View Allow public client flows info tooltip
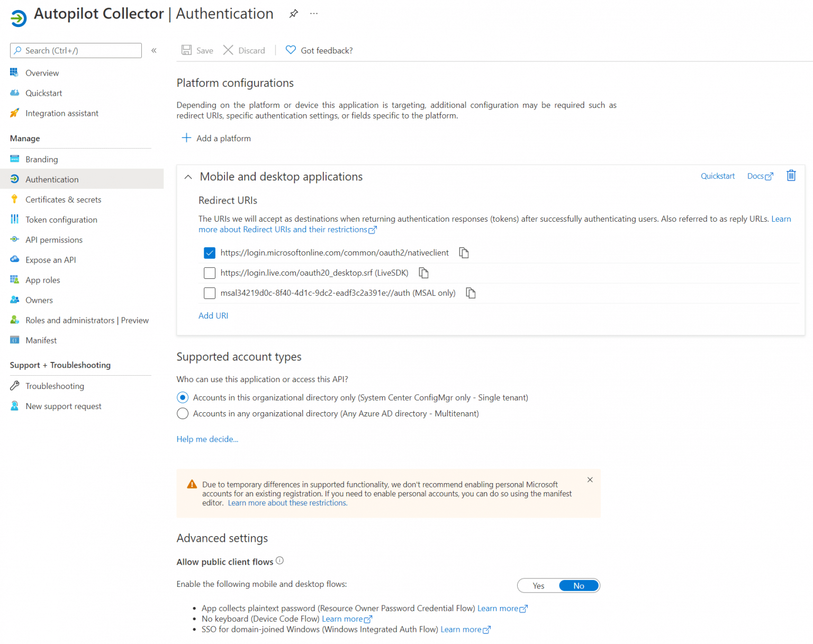This screenshot has width=813, height=644. point(279,560)
